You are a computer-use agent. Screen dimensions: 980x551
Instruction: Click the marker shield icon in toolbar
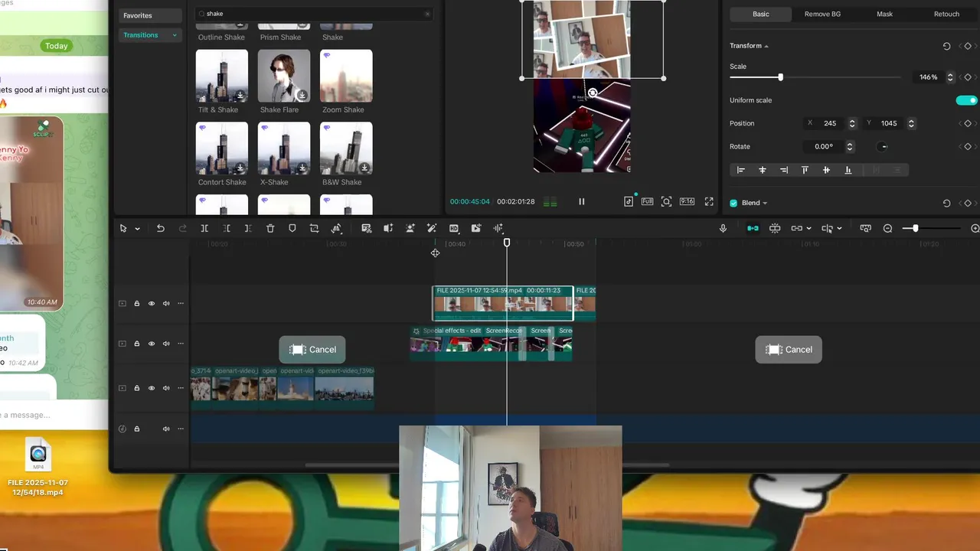pyautogui.click(x=292, y=228)
